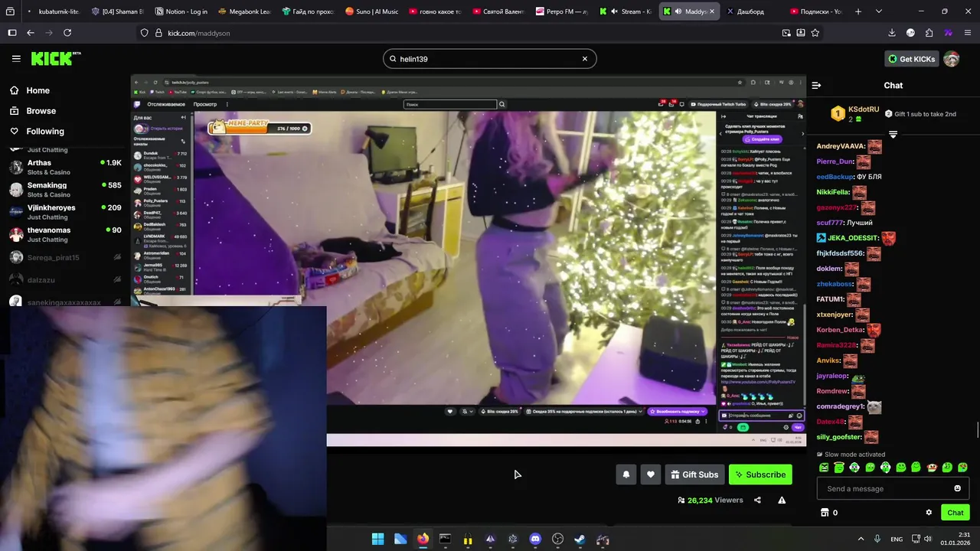Show hidden system tray icons
The height and width of the screenshot is (551, 980).
click(861, 540)
